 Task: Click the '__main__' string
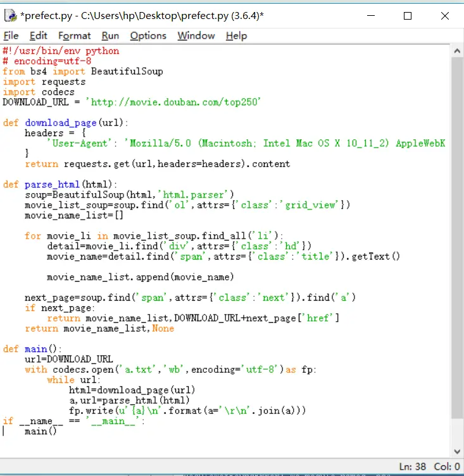pyautogui.click(x=113, y=421)
